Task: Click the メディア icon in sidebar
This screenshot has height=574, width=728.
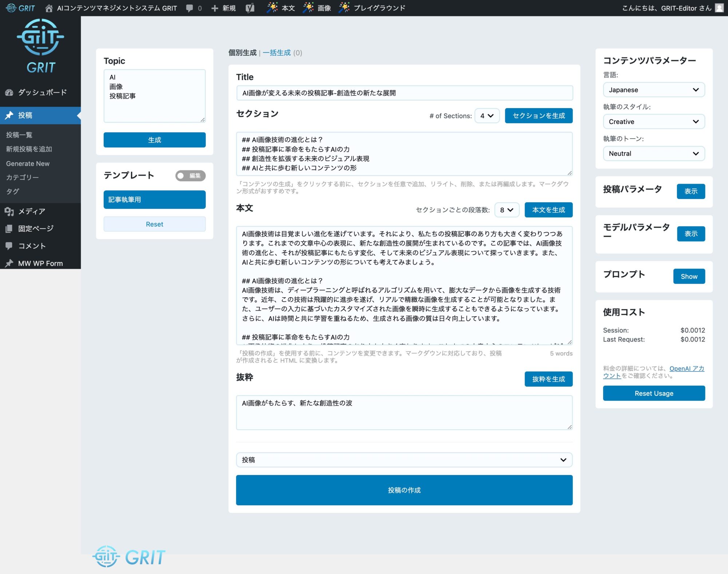Action: click(x=9, y=211)
